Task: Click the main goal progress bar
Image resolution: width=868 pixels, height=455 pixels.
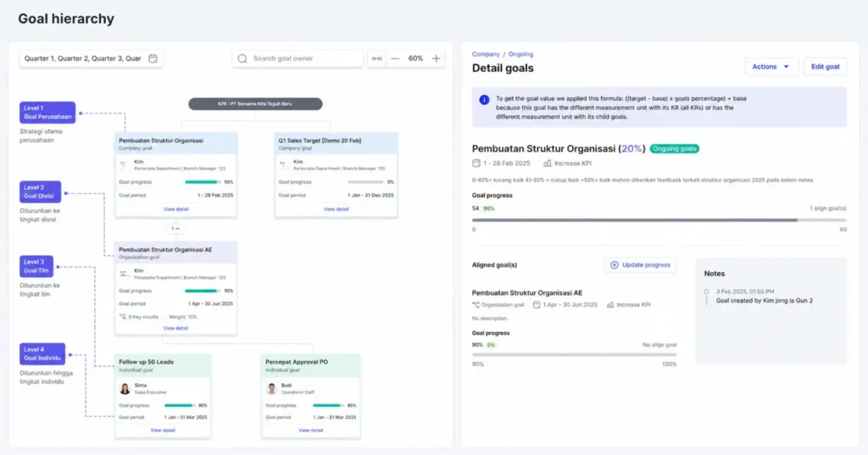Action: tap(659, 220)
